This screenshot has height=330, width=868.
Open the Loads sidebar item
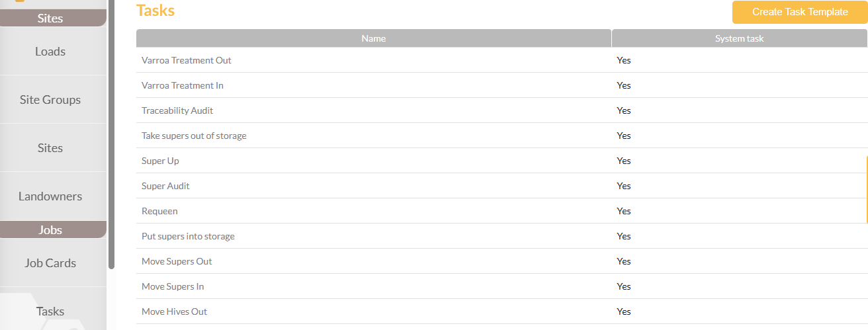click(x=50, y=52)
